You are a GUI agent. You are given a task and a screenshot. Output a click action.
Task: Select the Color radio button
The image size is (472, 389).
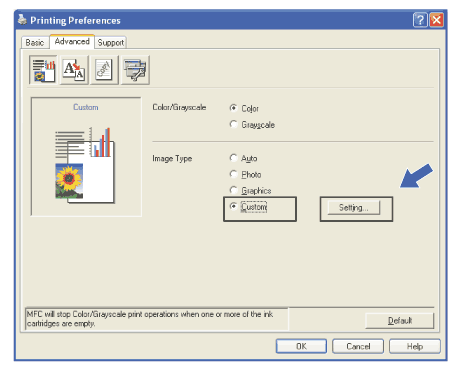pos(233,108)
